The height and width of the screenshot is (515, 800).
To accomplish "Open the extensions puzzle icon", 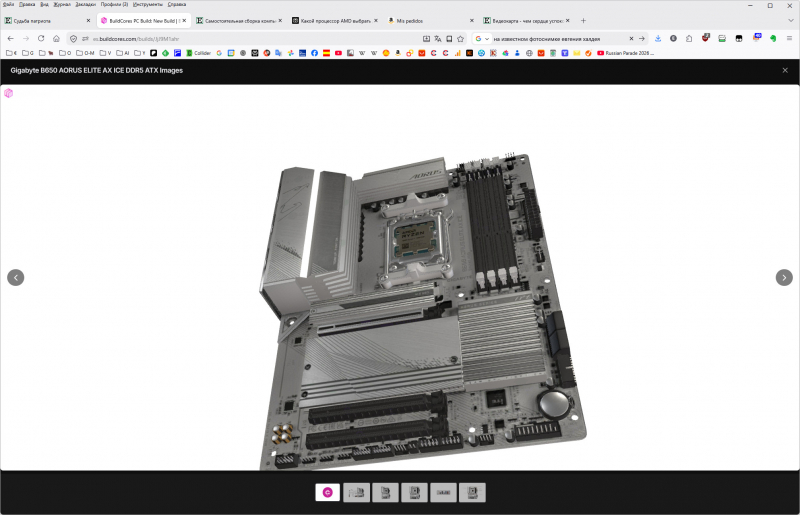I will coord(689,39).
